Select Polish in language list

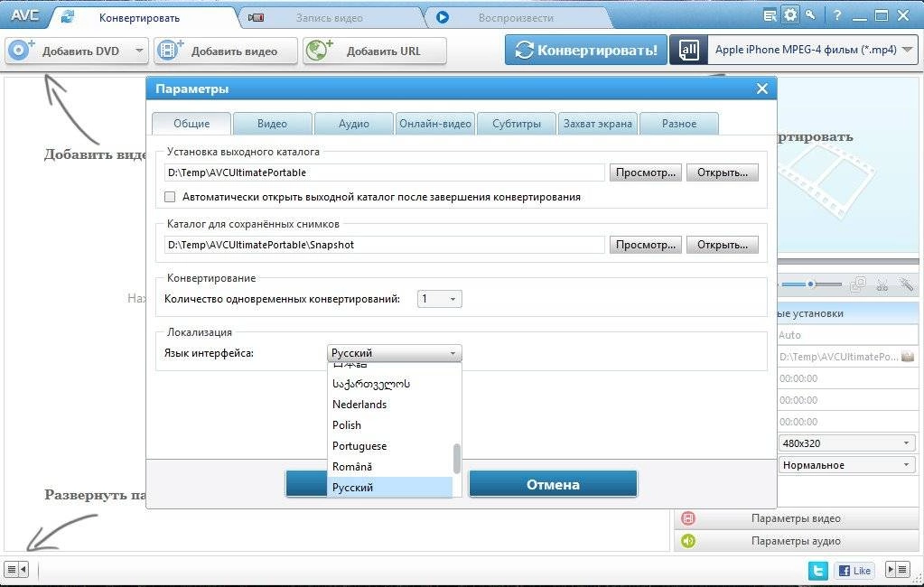coord(389,425)
